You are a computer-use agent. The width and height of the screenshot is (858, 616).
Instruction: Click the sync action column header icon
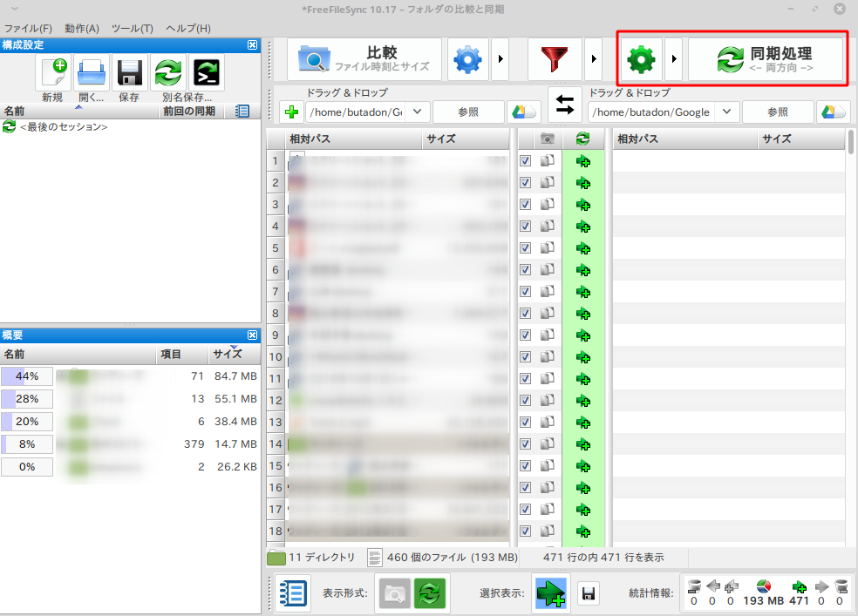click(x=582, y=139)
